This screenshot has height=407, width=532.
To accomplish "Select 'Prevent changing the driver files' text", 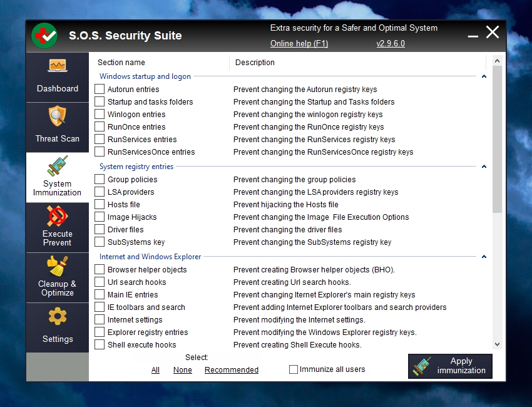I will [x=287, y=229].
